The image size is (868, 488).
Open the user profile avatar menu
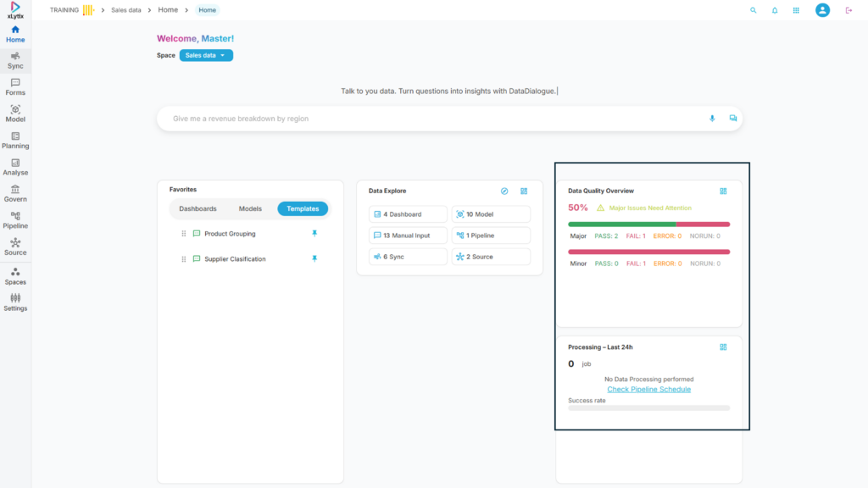pos(822,10)
